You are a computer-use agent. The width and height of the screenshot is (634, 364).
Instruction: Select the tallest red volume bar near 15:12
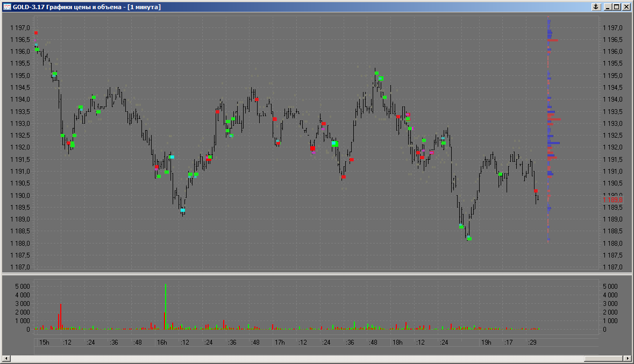point(61,316)
